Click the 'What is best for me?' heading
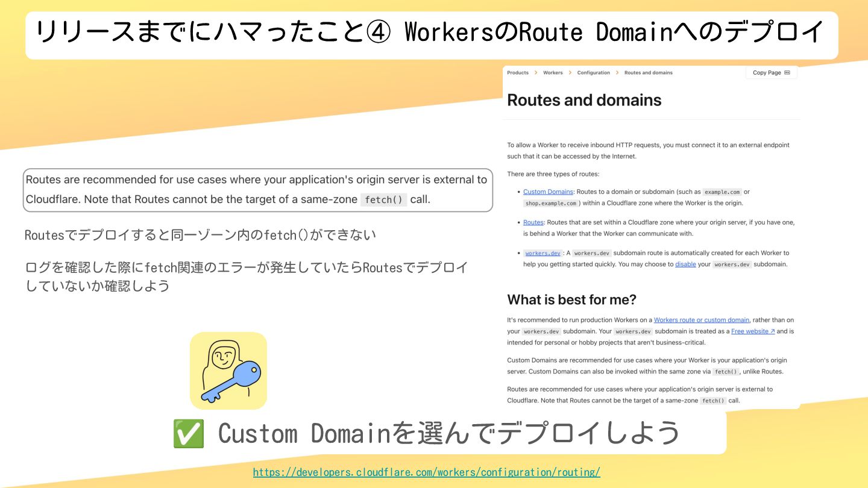Screen dimensions: 868x488 tap(572, 299)
